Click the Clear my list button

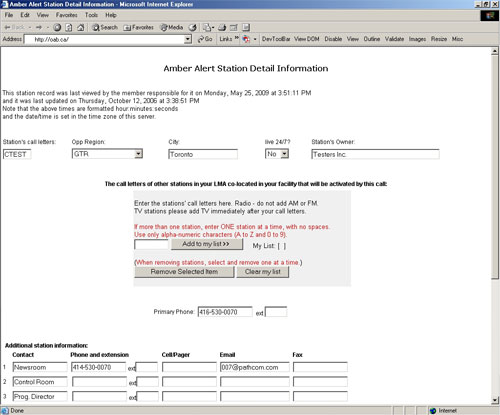(263, 272)
